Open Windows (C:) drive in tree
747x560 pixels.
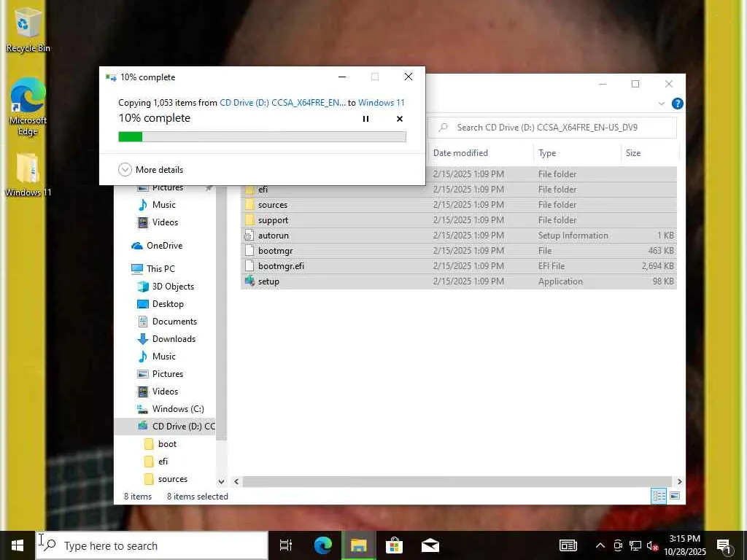click(177, 409)
